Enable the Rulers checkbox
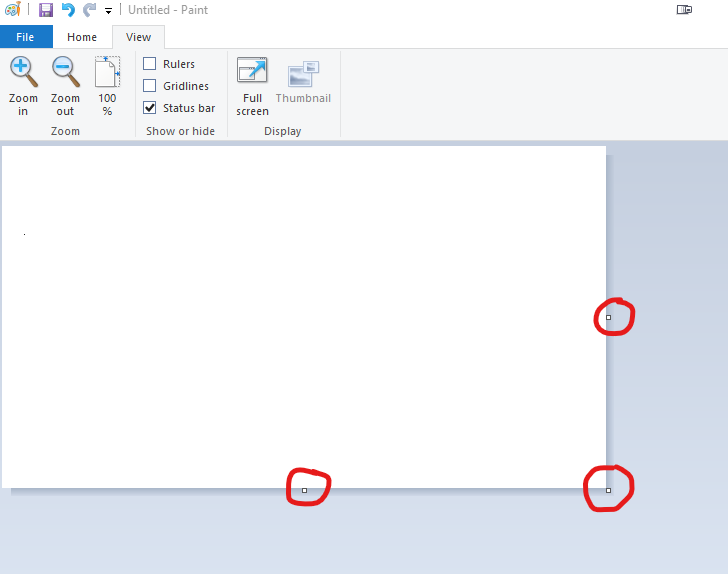 (x=150, y=64)
